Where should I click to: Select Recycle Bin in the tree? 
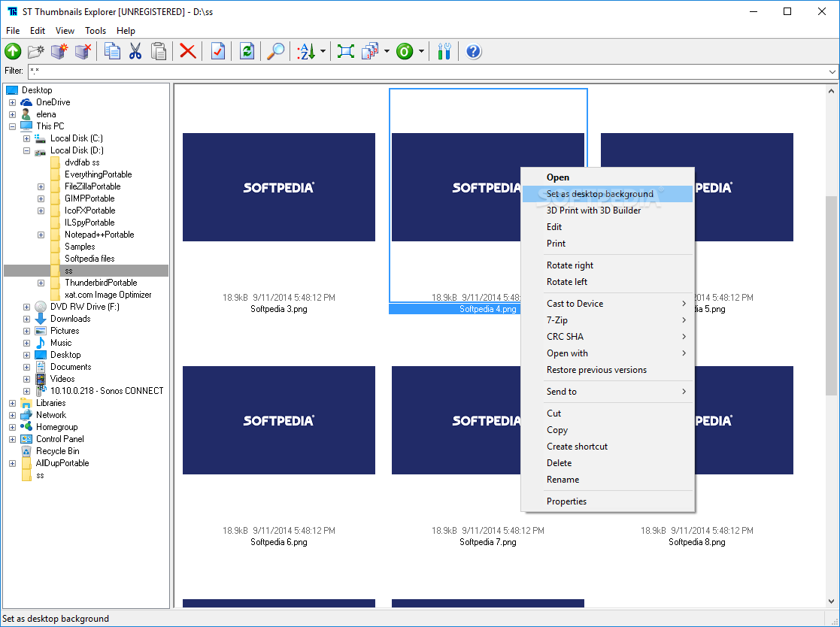57,451
